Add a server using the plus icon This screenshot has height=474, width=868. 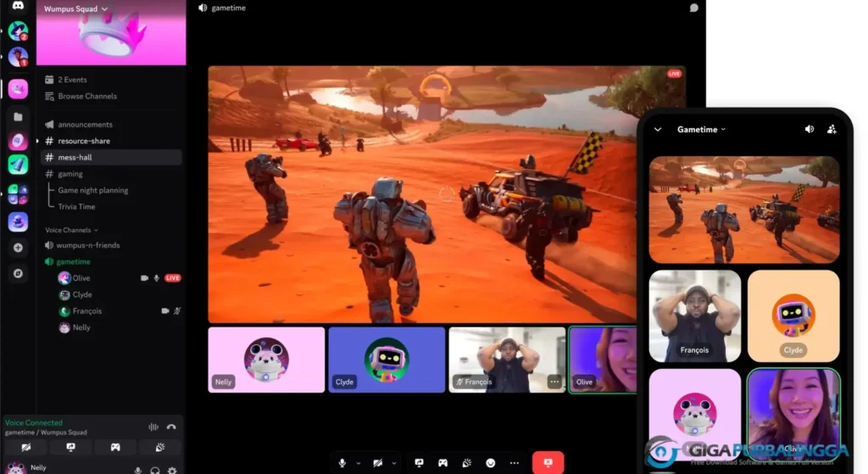pos(18,248)
